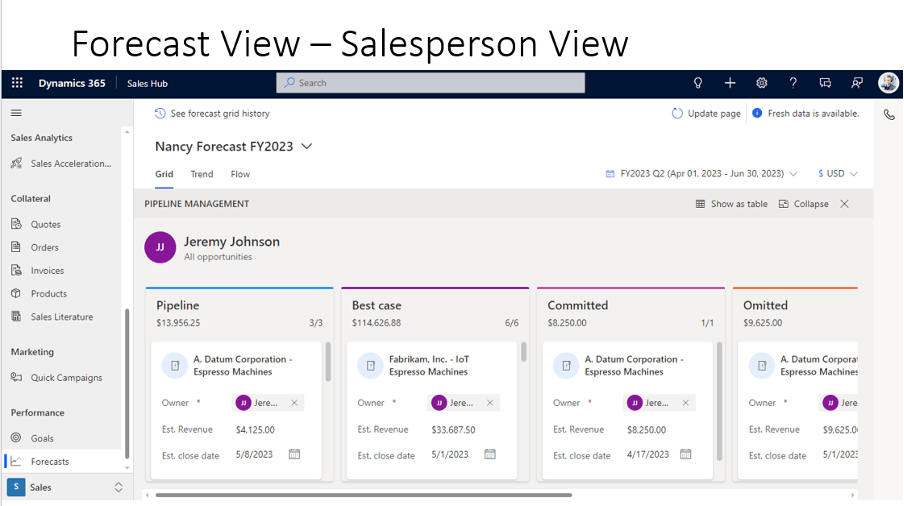Remove owner from Pipeline card
Viewport: 904px width, 506px height.
click(x=294, y=403)
